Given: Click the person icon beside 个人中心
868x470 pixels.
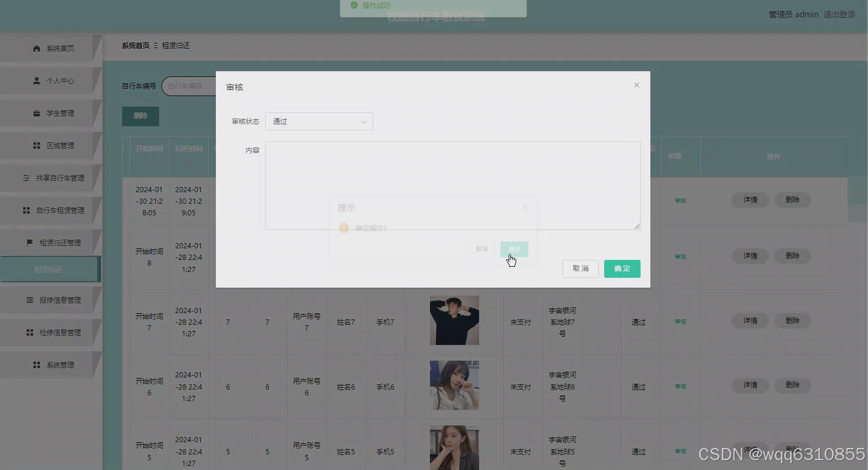Looking at the screenshot, I should (x=37, y=80).
